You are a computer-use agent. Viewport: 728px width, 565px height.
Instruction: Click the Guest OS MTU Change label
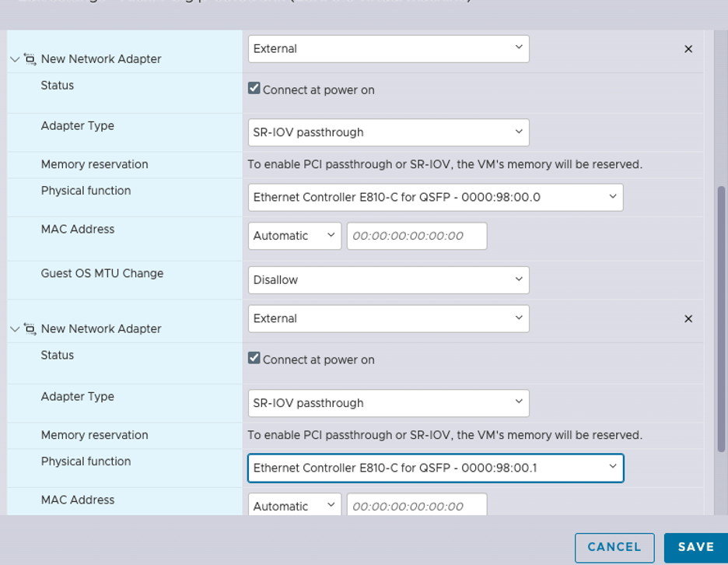(102, 273)
